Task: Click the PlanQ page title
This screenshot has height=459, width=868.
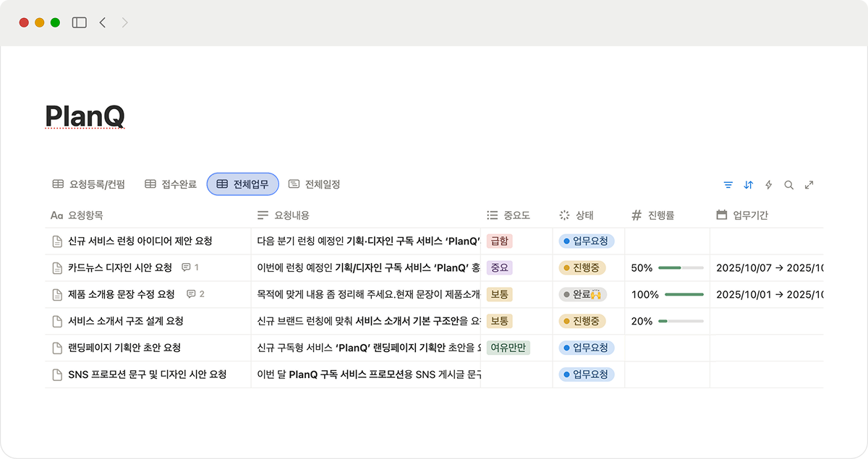Action: (83, 114)
